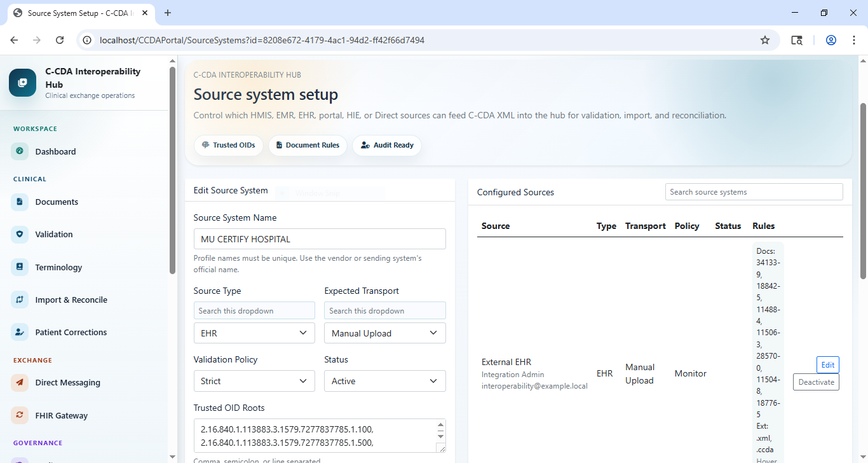868x463 pixels.
Task: Click the External EHR source name
Action: (506, 362)
